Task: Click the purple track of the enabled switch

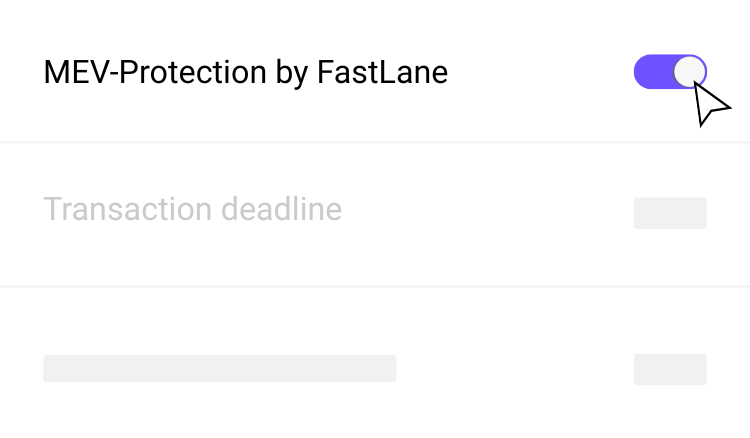Action: click(651, 72)
